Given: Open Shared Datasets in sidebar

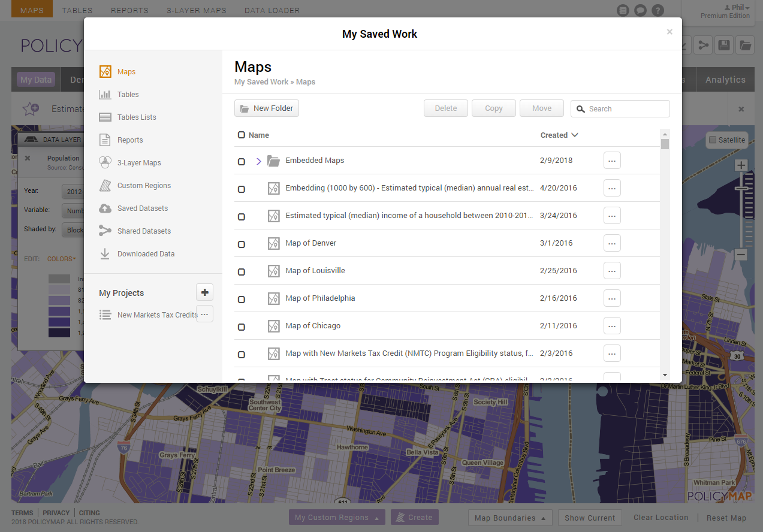Looking at the screenshot, I should tap(135, 231).
